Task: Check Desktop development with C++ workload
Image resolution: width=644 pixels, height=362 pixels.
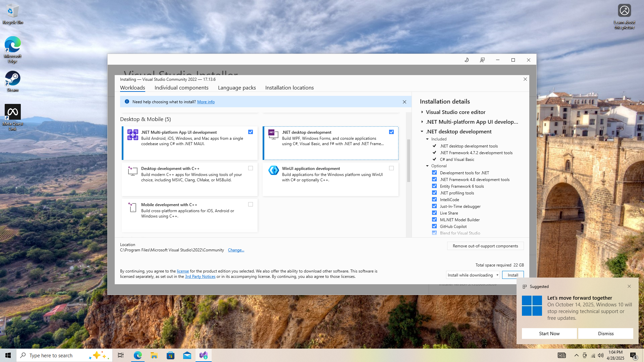Action: pyautogui.click(x=251, y=168)
